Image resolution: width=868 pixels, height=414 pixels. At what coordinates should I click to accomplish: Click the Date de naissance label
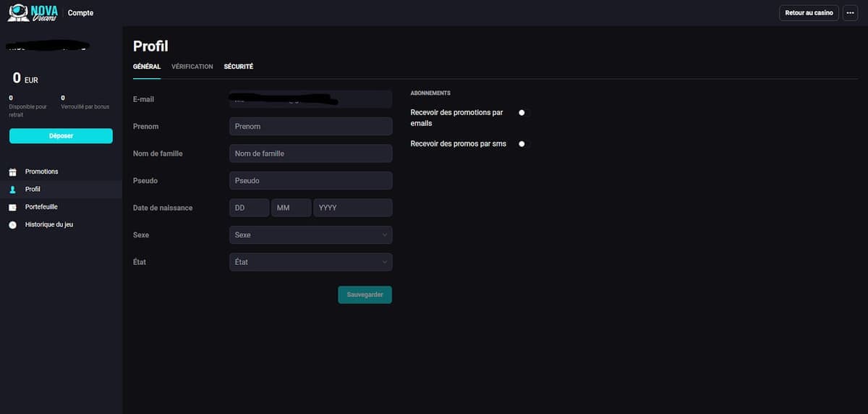(163, 208)
